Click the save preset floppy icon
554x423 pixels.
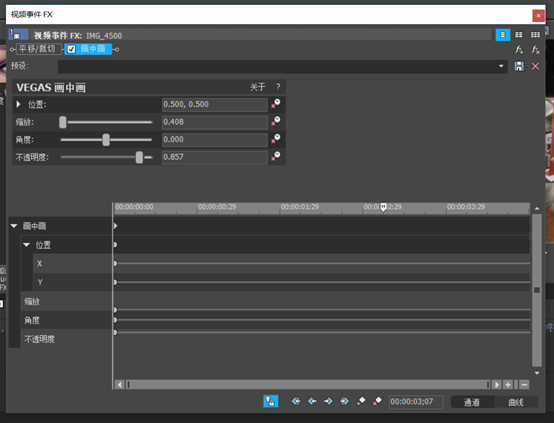coord(519,66)
